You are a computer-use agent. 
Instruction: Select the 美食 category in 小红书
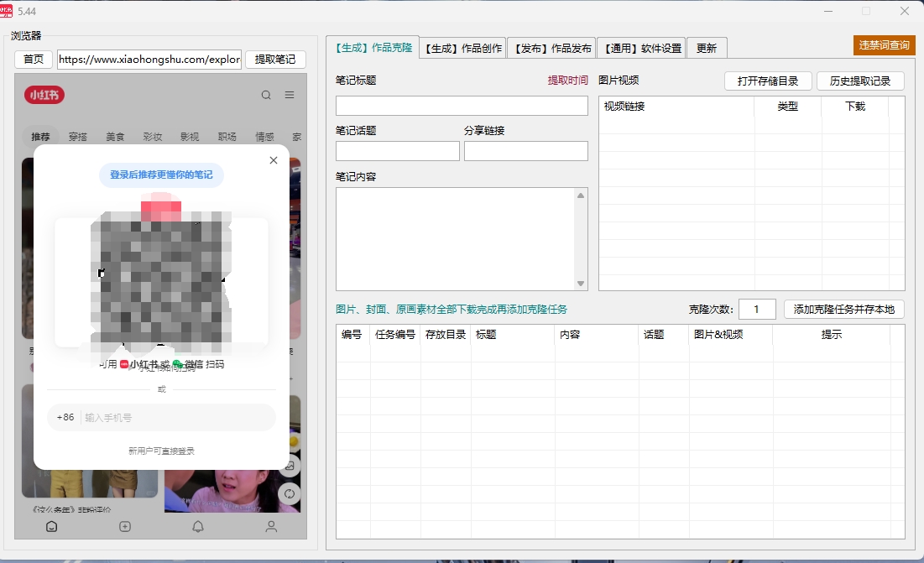(115, 137)
